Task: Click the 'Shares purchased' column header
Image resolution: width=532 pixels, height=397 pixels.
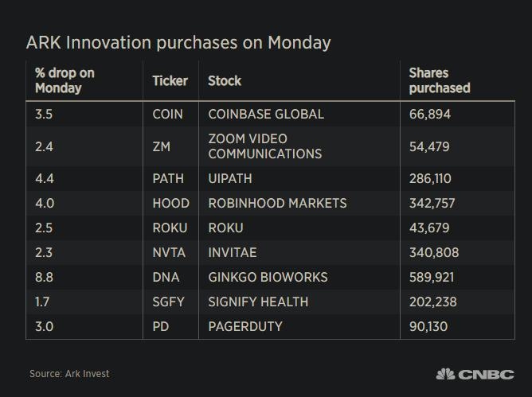Action: pos(439,80)
